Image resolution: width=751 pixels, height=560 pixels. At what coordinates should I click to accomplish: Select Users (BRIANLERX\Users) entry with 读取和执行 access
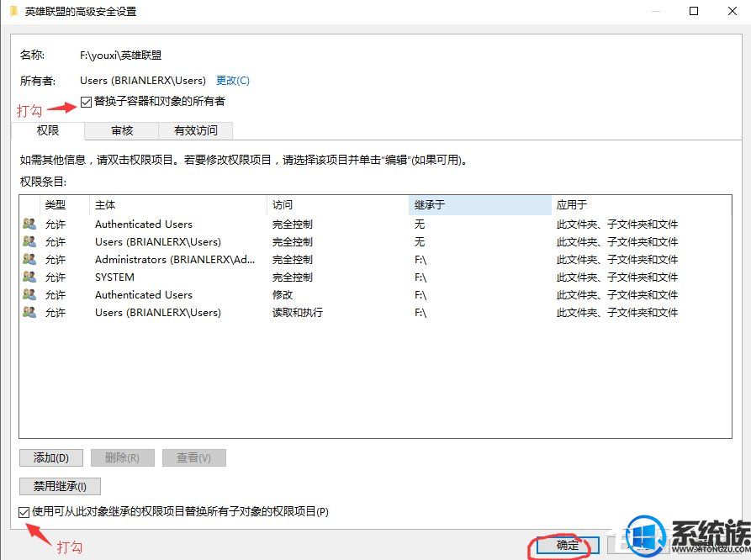point(375,312)
